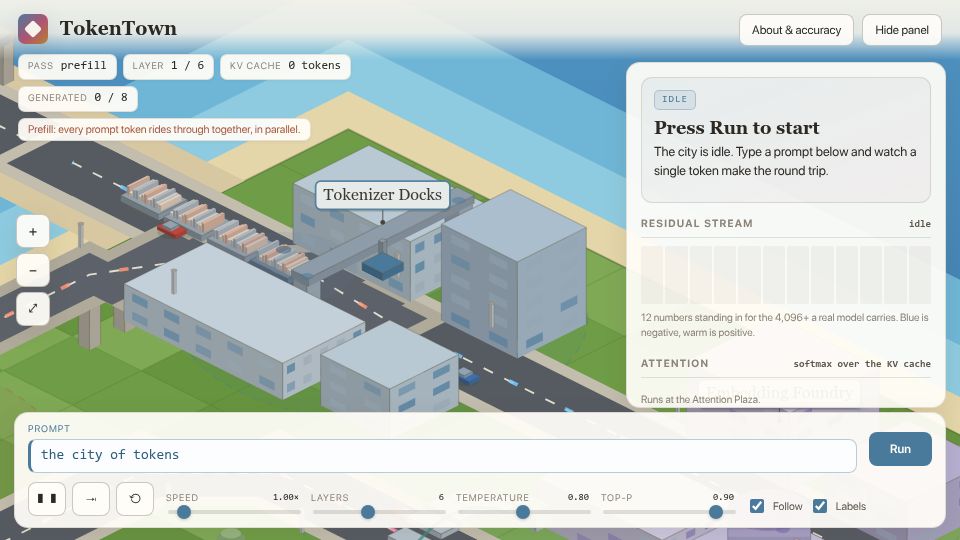Click the LAYER 1 / 6 chip
Screen dimensions: 960x540
[168, 66]
